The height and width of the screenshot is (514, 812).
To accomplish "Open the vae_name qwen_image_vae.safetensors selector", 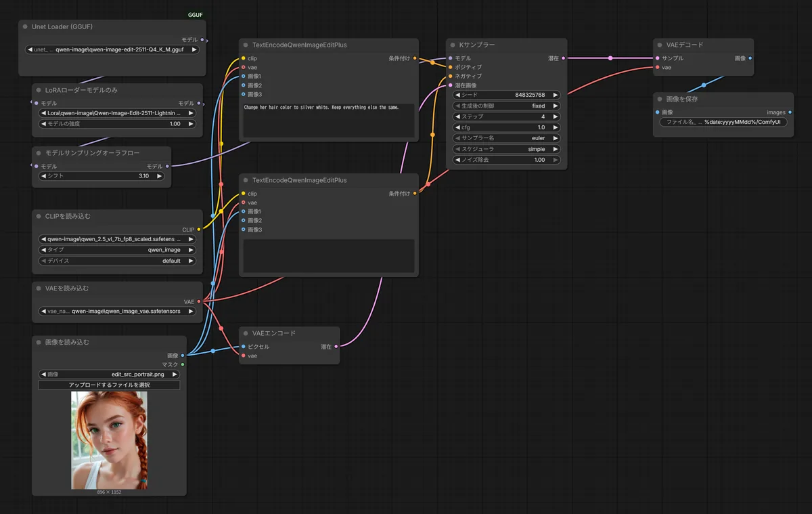I will click(117, 312).
